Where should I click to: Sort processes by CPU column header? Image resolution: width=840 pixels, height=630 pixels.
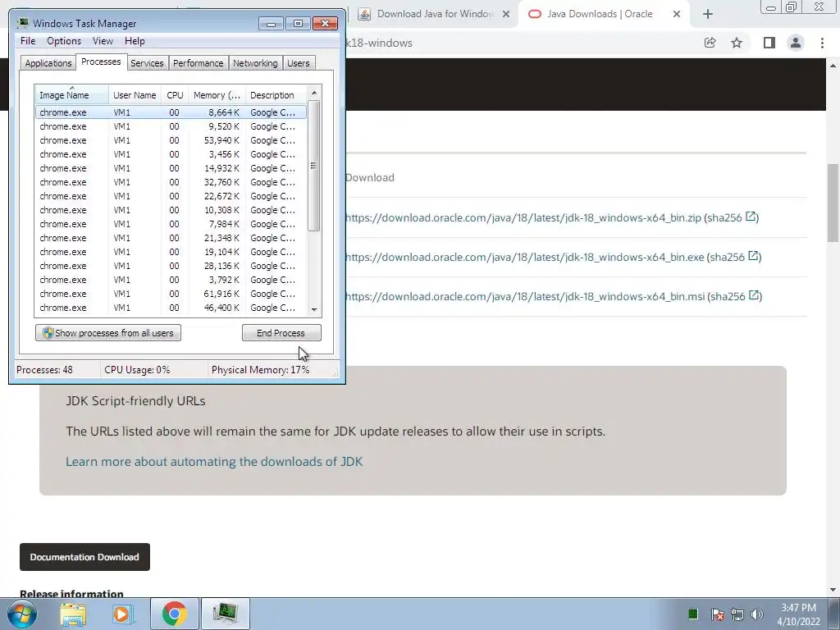click(x=175, y=95)
